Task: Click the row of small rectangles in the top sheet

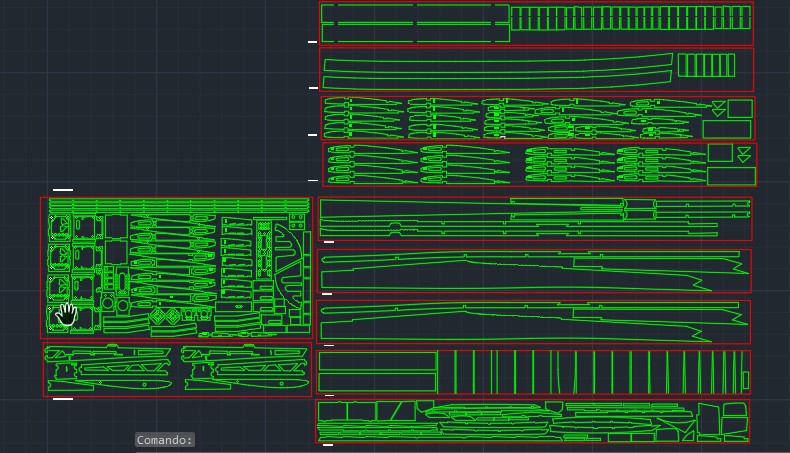Action: (x=630, y=18)
